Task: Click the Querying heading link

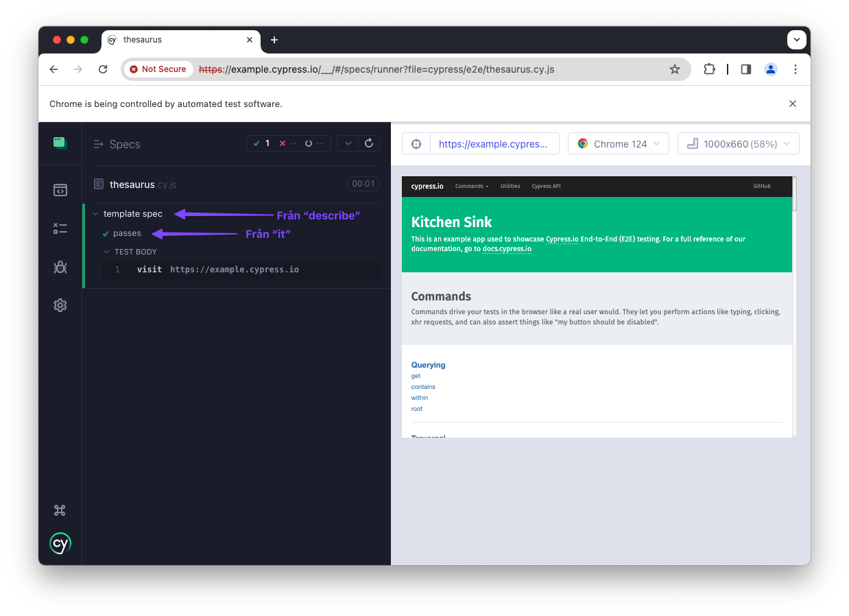Action: pyautogui.click(x=428, y=365)
